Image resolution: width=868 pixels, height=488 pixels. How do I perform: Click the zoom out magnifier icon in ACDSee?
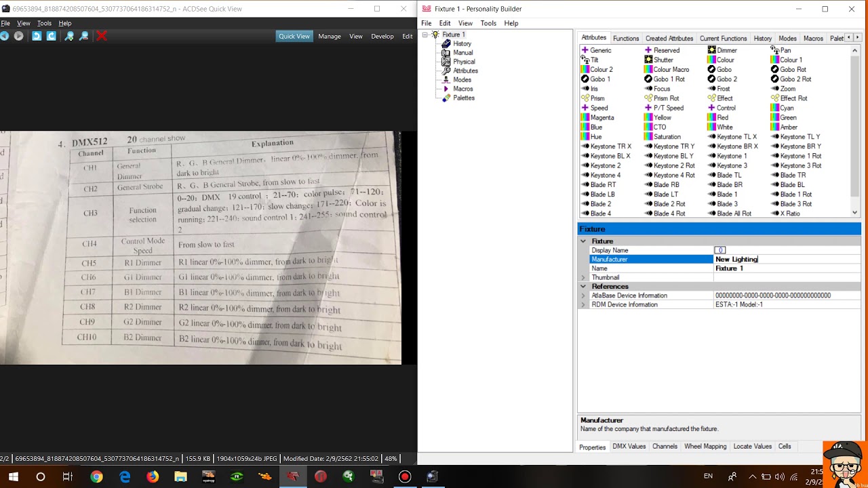tap(84, 36)
